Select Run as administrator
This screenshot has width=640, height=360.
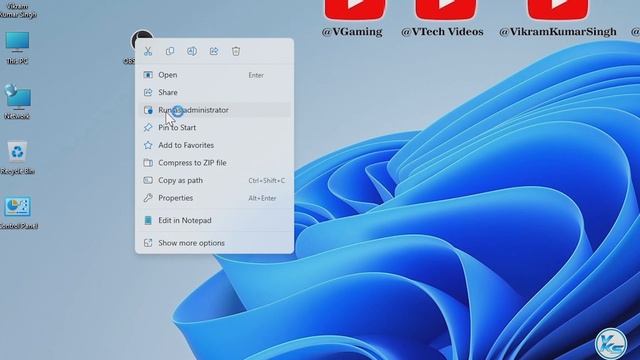[214, 110]
